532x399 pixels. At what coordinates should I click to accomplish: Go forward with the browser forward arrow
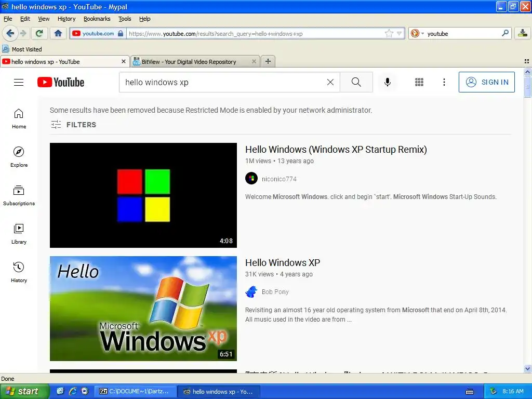(x=23, y=33)
